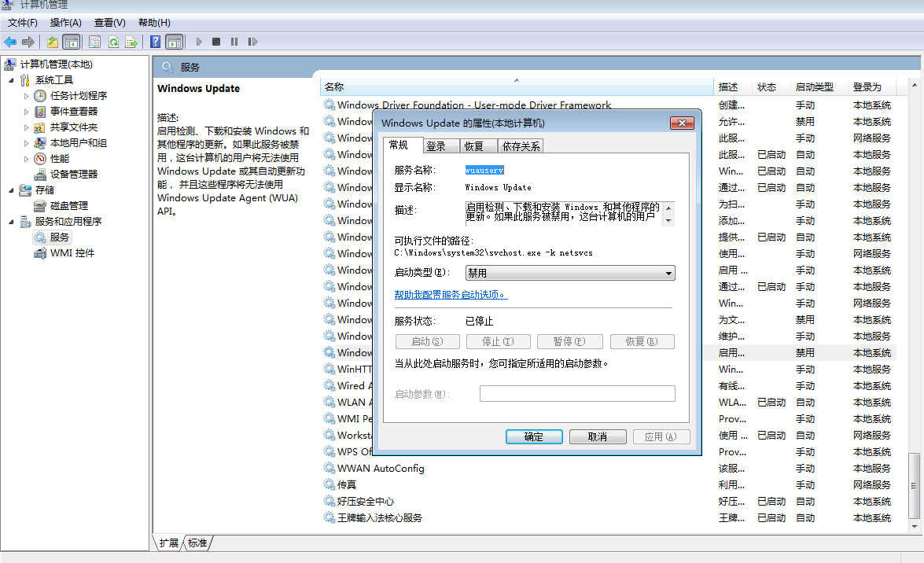
Task: Switch to the 标准 view tab
Action: click(197, 543)
